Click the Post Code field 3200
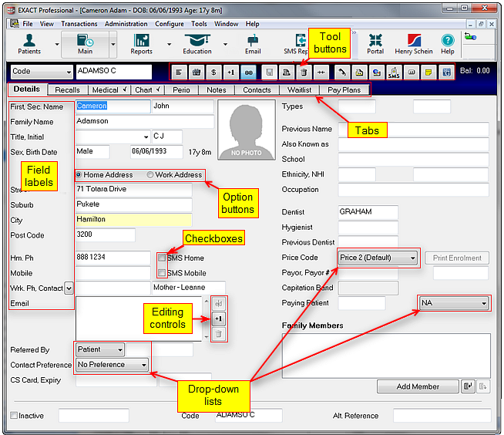This screenshot has width=504, height=435. click(105, 234)
